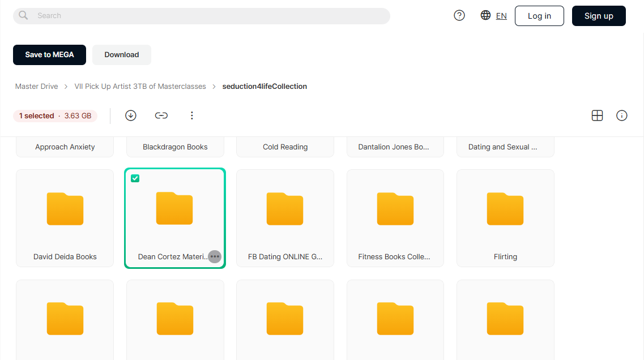Open the Cold Reading folder
The width and height of the screenshot is (644, 360).
285,147
